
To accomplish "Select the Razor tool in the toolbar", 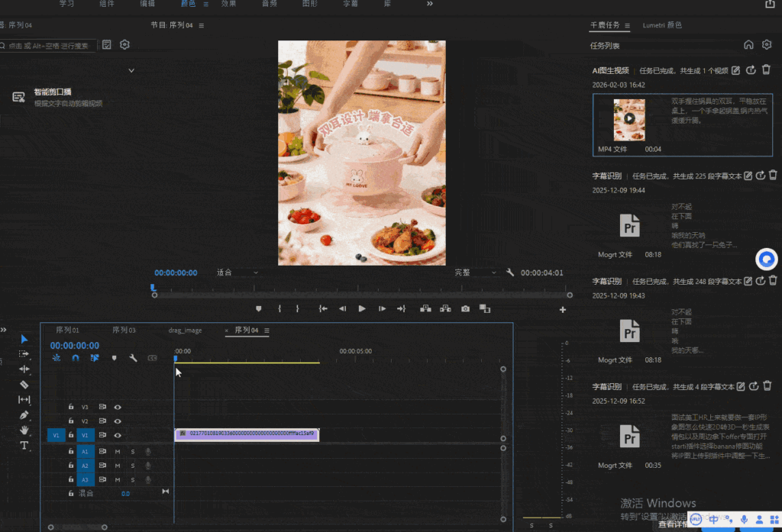I will [24, 384].
